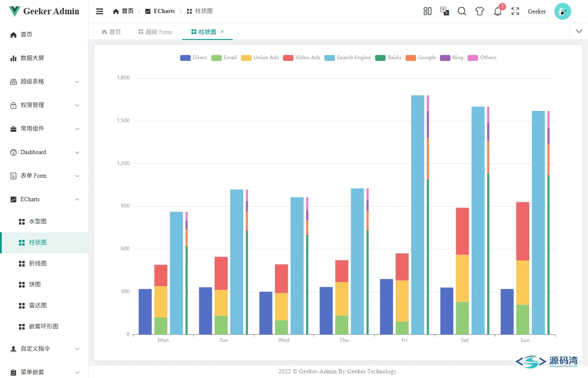Toggle Email series in legend
Image resolution: width=588 pixels, height=378 pixels.
pyautogui.click(x=224, y=58)
